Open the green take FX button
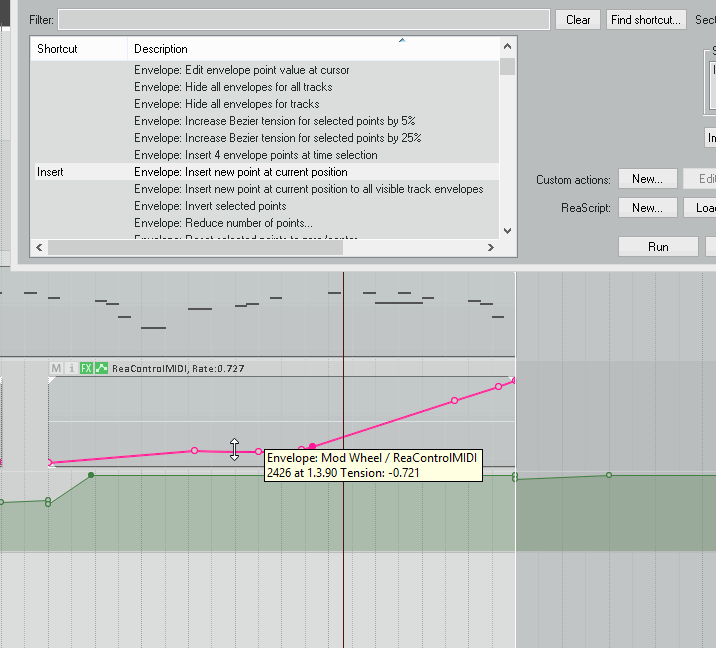Viewport: 716px width, 648px height. (x=86, y=368)
